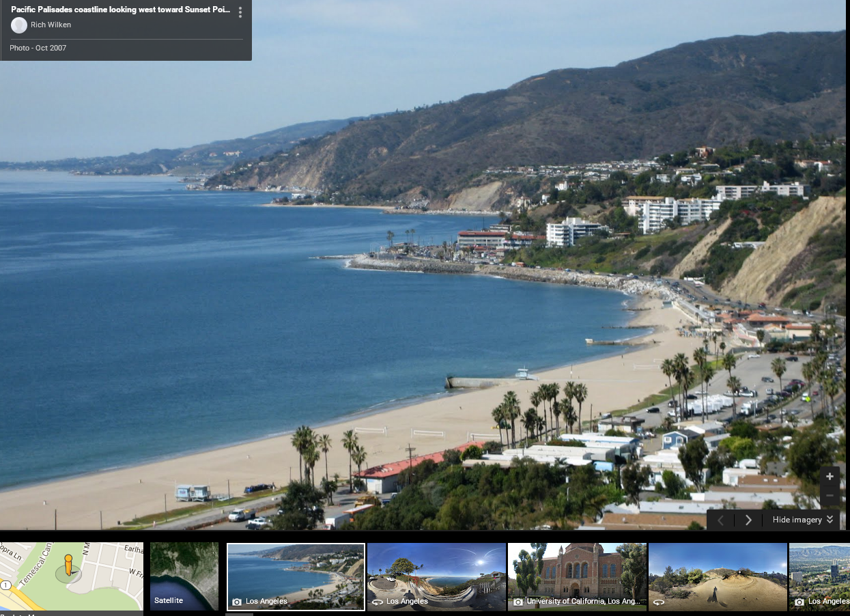The height and width of the screenshot is (616, 850).
Task: Select the photosphere icon on the panorama thumbnail
Action: 378,602
